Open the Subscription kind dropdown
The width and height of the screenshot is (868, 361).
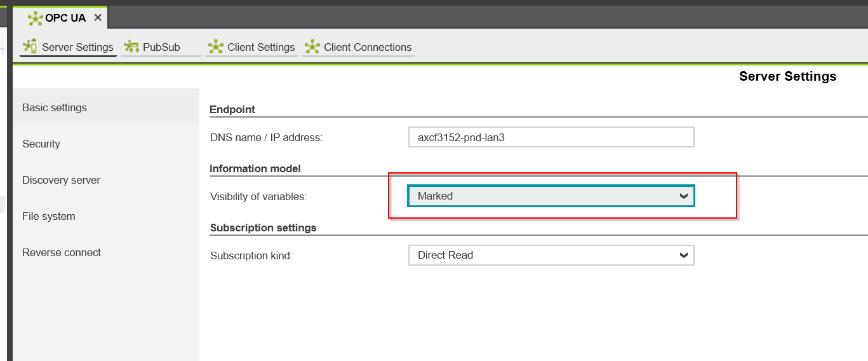[551, 255]
